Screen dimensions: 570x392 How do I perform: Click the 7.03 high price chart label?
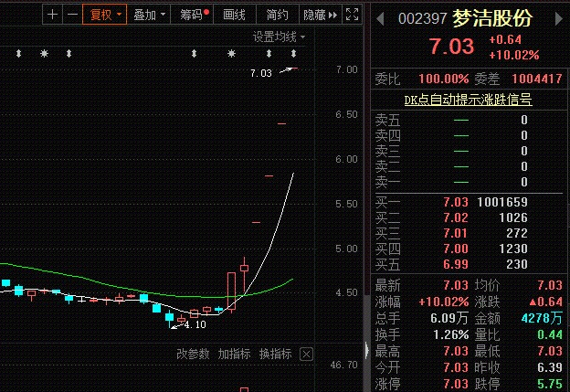[261, 73]
